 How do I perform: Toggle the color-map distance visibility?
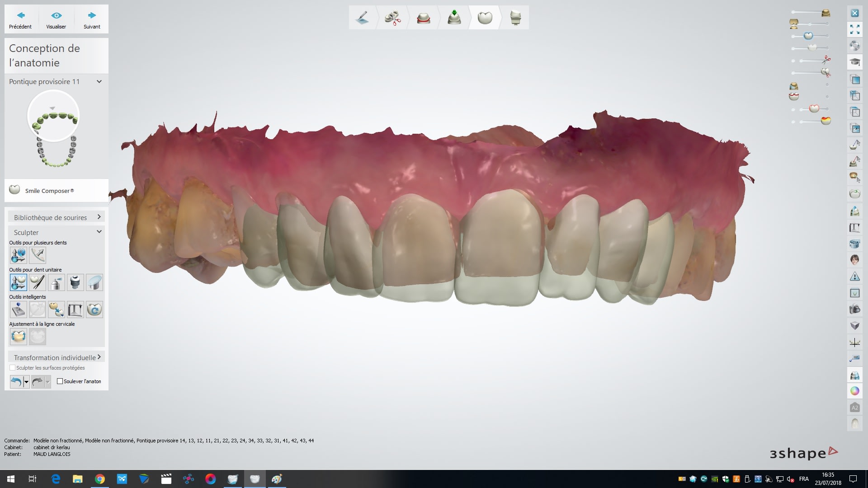826,121
